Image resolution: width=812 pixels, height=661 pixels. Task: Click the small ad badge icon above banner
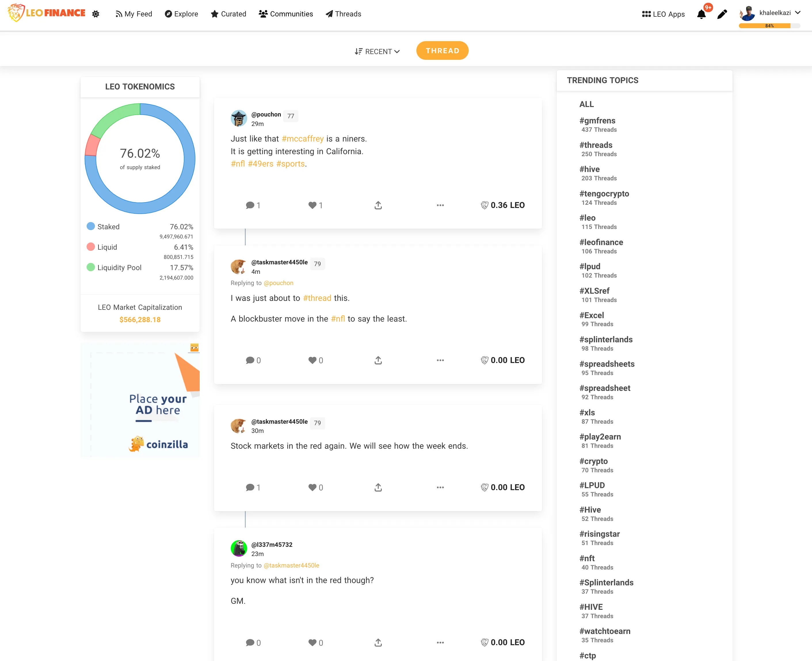pos(194,348)
